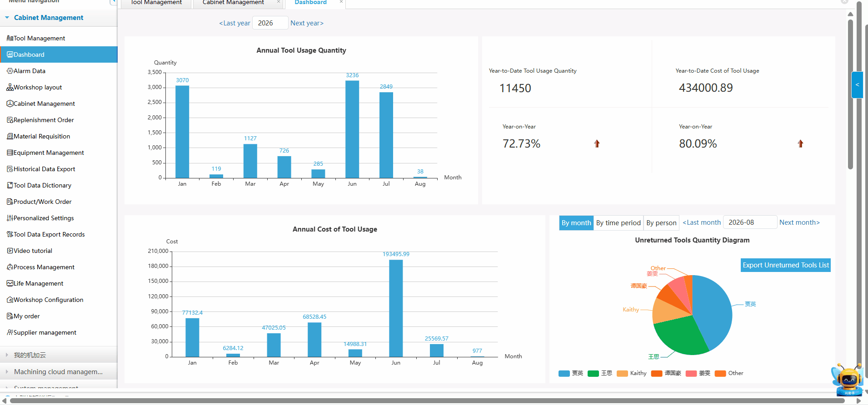The image size is (868, 405).
Task: Click the Supplier management icon
Action: [x=10, y=332]
